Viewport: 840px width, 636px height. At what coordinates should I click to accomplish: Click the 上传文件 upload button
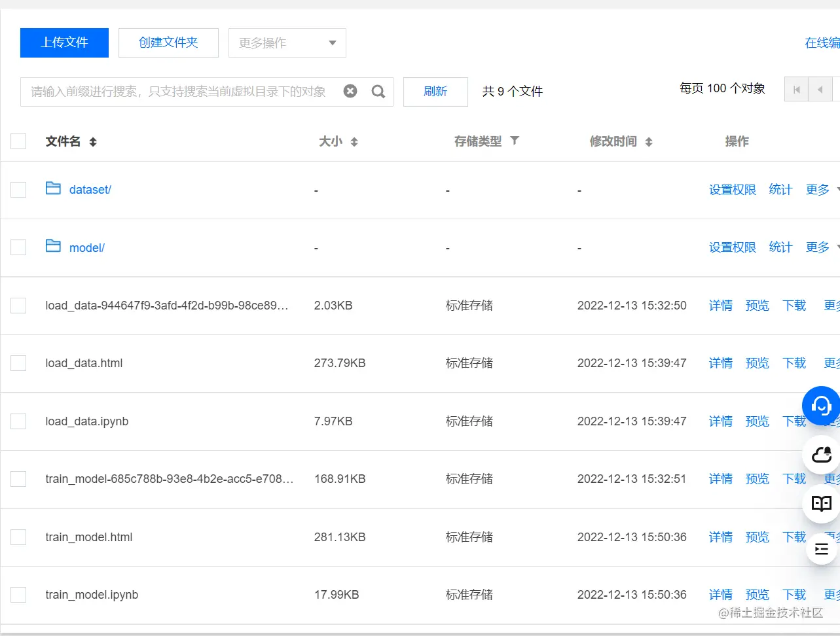click(64, 43)
